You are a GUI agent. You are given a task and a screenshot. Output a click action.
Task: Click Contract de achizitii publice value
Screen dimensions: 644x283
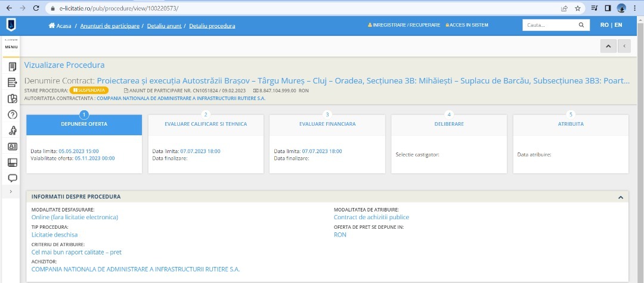(x=371, y=217)
